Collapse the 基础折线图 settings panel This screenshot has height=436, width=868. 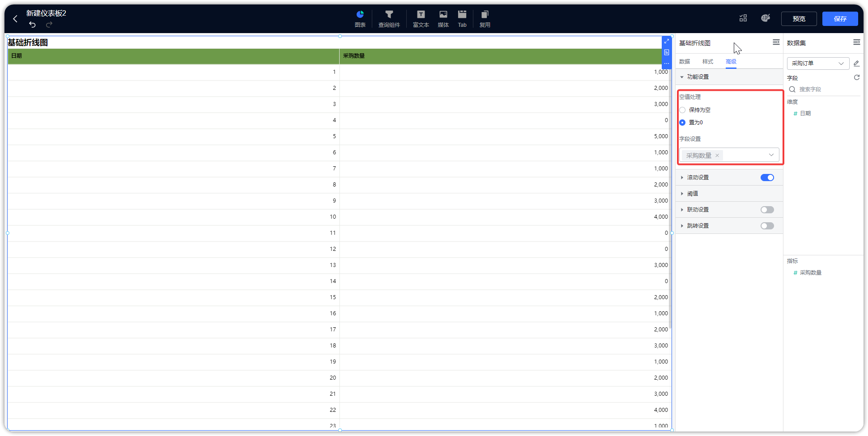click(x=776, y=42)
